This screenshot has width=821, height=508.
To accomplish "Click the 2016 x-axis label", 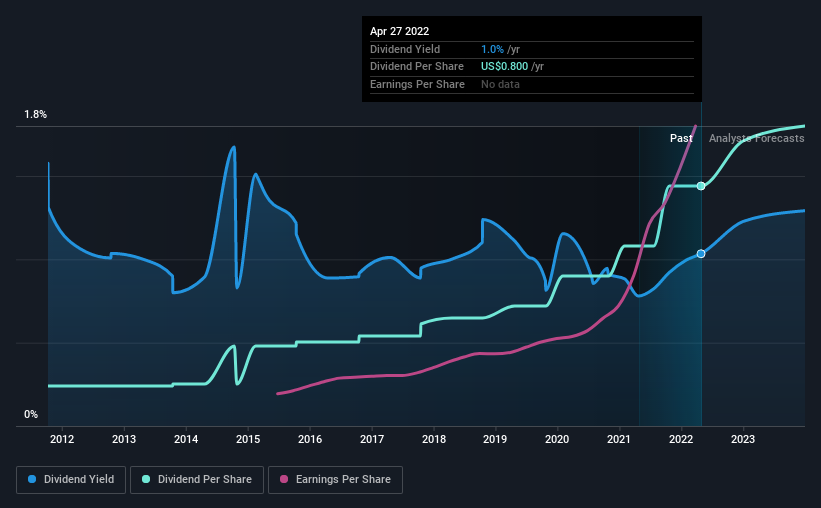I will [x=310, y=439].
